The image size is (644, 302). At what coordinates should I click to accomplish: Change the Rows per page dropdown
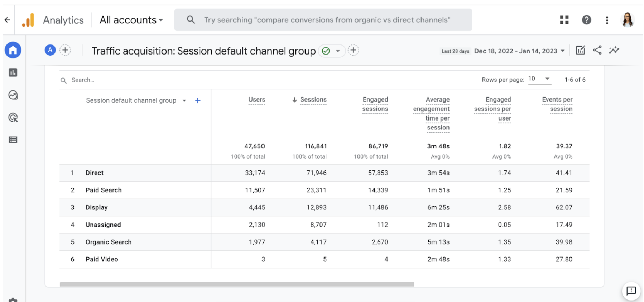click(539, 79)
